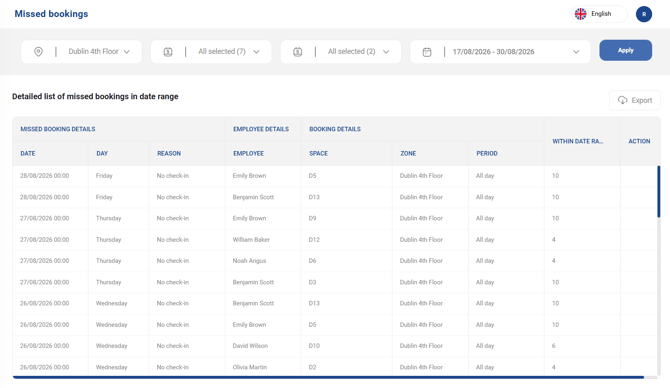Click the date range calendar icon

(x=427, y=52)
